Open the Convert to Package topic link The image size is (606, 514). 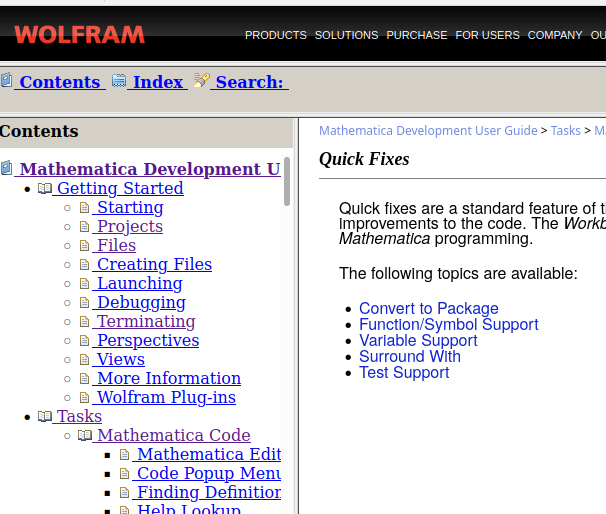tap(429, 308)
